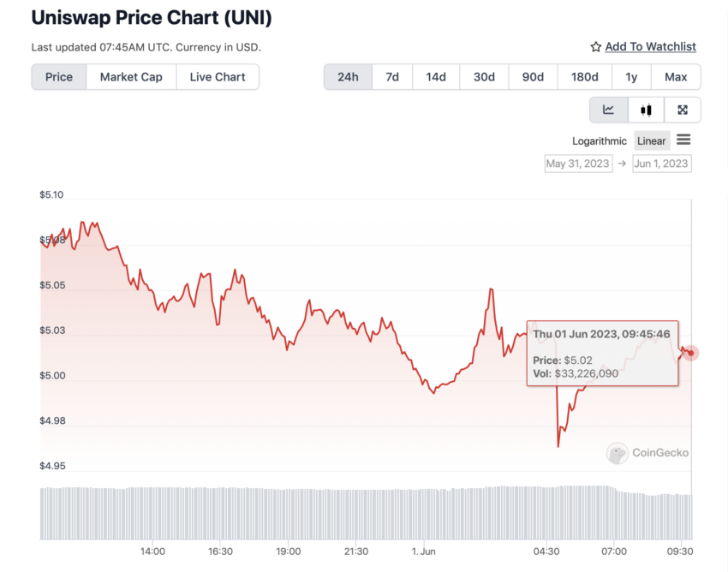Select the 90d range button
Viewport: 728px width, 572px height.
click(533, 77)
